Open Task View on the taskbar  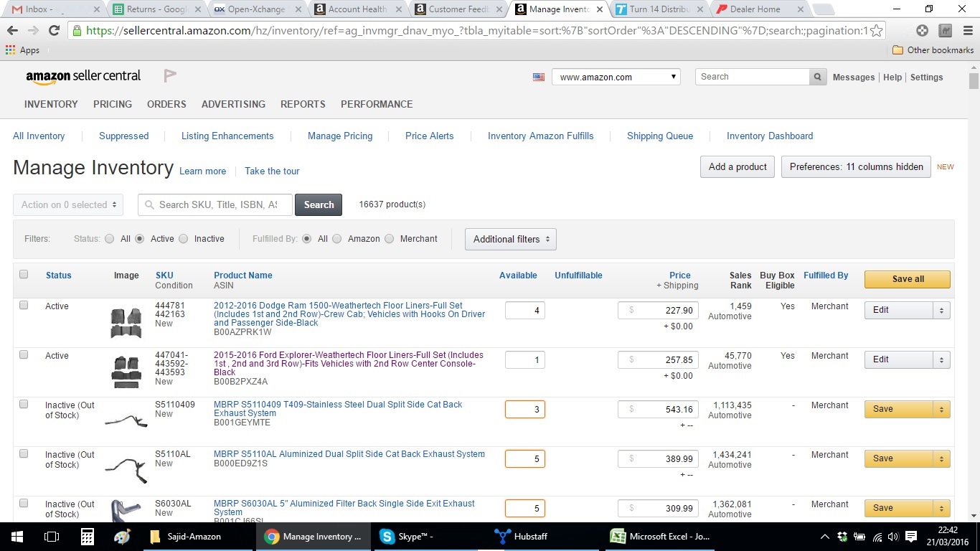[x=52, y=537]
